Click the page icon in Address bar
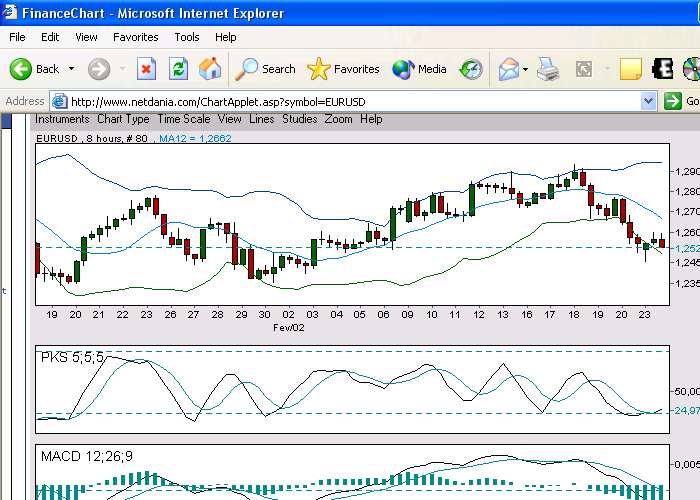Image resolution: width=700 pixels, height=500 pixels. [x=59, y=102]
